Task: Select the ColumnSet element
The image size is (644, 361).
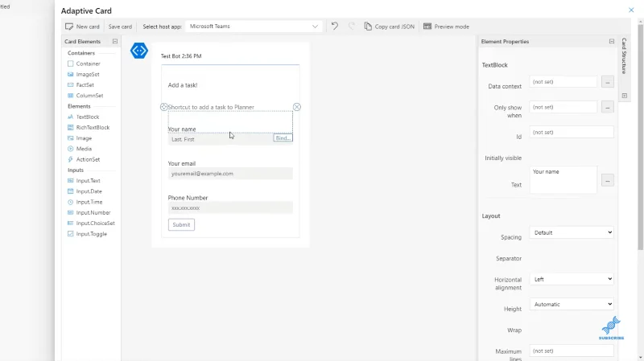Action: click(85, 96)
